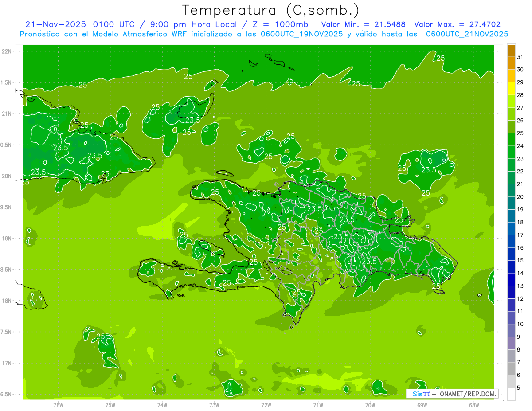The width and height of the screenshot is (532, 411).
Task: Click the color legend value "30"
Action: (520, 70)
